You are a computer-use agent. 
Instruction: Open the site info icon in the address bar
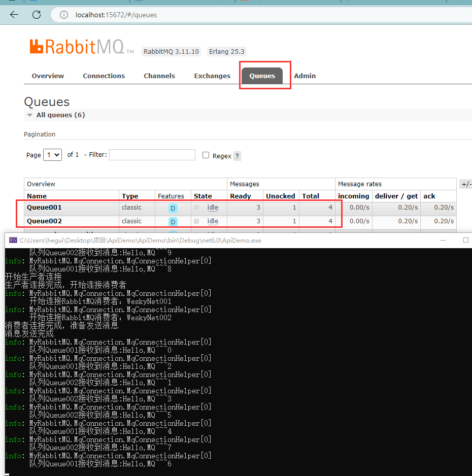(64, 15)
